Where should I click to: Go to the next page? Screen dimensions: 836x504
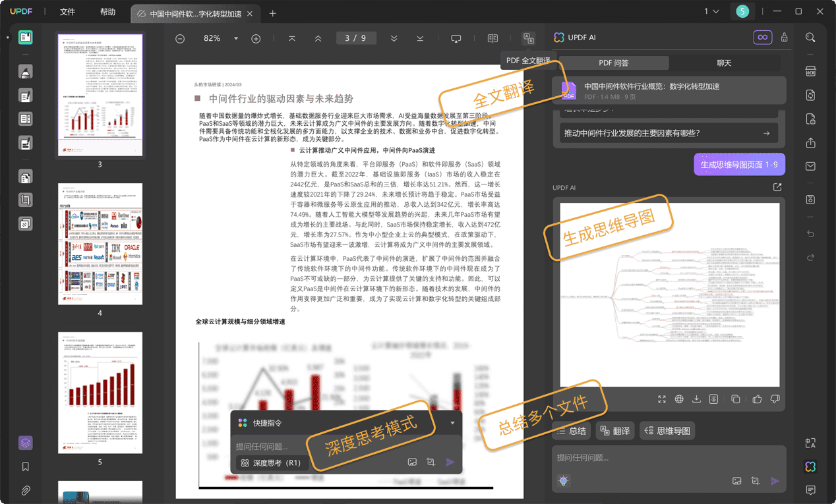coord(394,39)
